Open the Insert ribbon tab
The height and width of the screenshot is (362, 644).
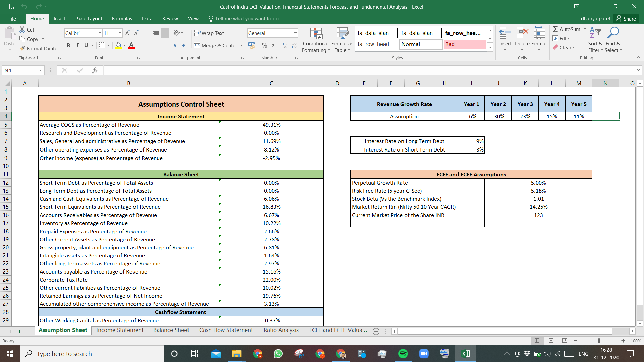59,19
